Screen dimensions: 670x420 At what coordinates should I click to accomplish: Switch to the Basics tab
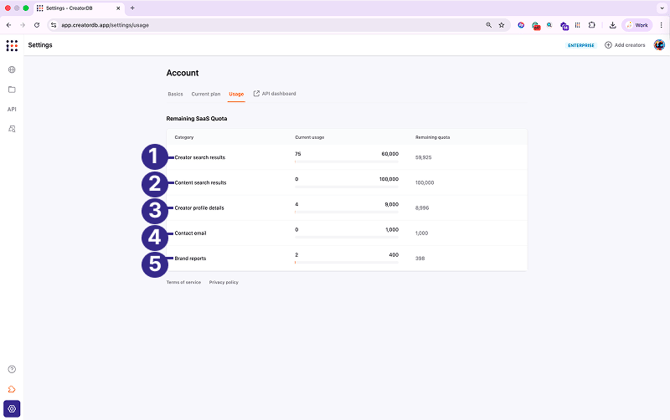click(175, 94)
